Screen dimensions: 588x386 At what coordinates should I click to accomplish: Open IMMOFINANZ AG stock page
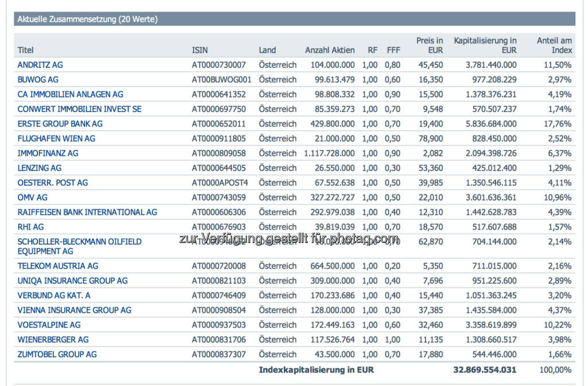(x=48, y=153)
